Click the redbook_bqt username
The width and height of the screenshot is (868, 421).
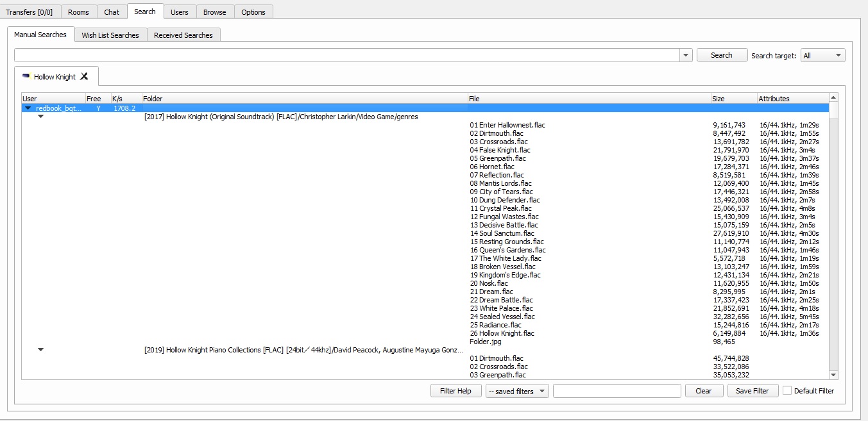(59, 108)
